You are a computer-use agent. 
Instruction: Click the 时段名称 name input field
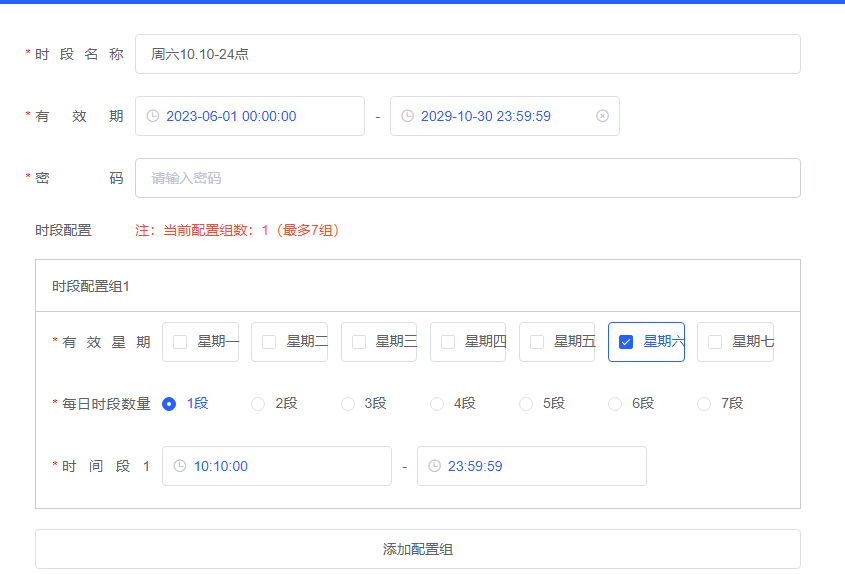(x=467, y=54)
